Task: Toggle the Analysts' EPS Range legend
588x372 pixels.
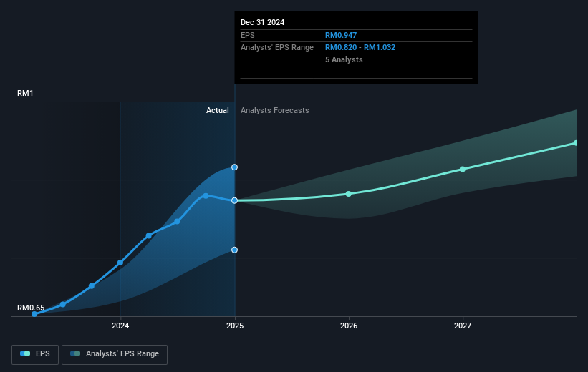Action: pos(115,354)
